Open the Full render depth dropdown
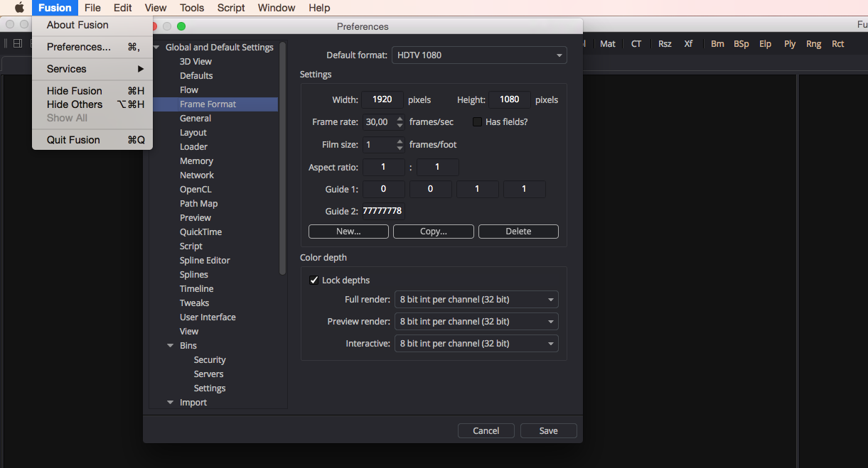Image resolution: width=868 pixels, height=468 pixels. 476,300
